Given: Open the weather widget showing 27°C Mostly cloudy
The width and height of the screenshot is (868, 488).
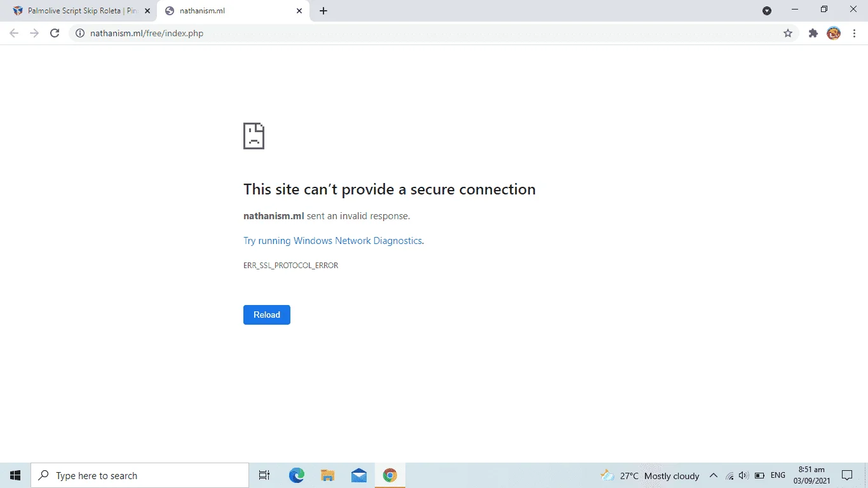Looking at the screenshot, I should pos(649,475).
